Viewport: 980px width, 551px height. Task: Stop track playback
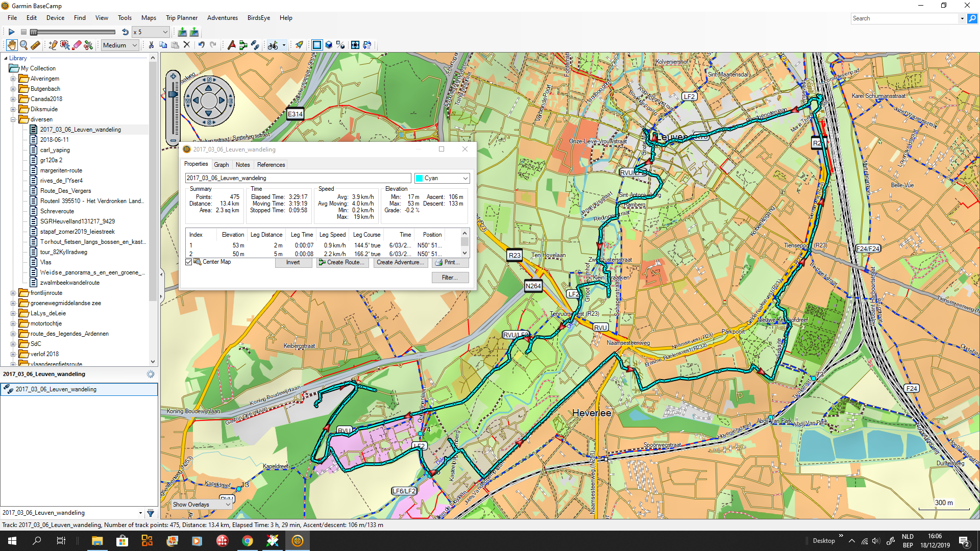23,32
